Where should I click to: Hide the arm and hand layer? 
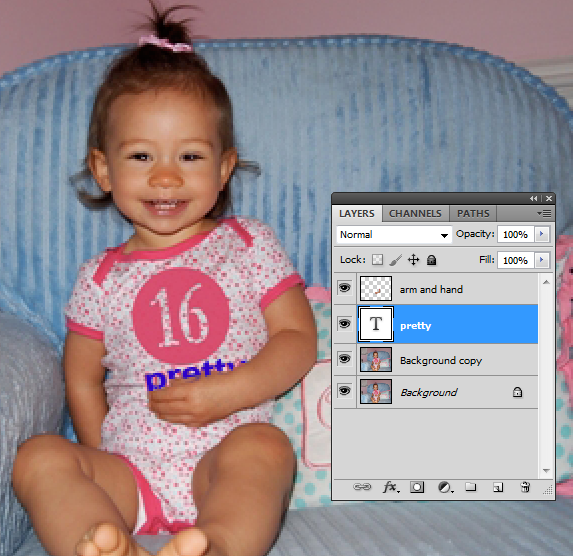344,288
